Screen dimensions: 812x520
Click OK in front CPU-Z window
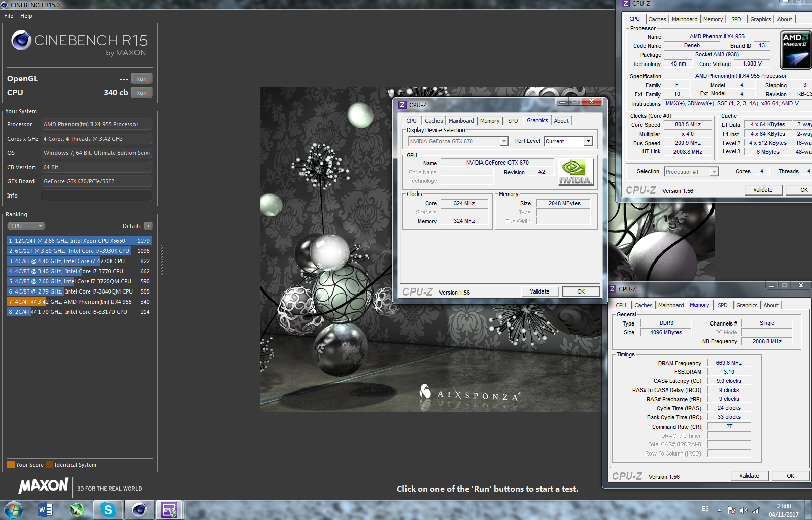(x=581, y=291)
